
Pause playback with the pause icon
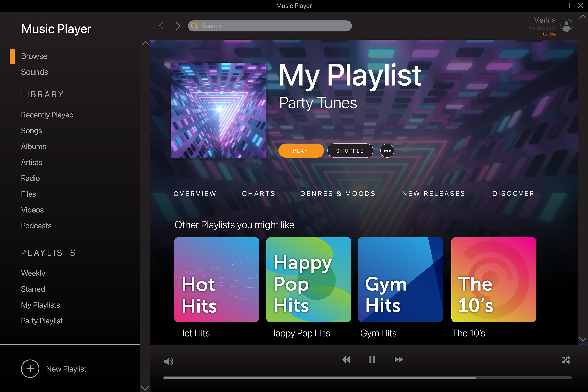(x=372, y=360)
